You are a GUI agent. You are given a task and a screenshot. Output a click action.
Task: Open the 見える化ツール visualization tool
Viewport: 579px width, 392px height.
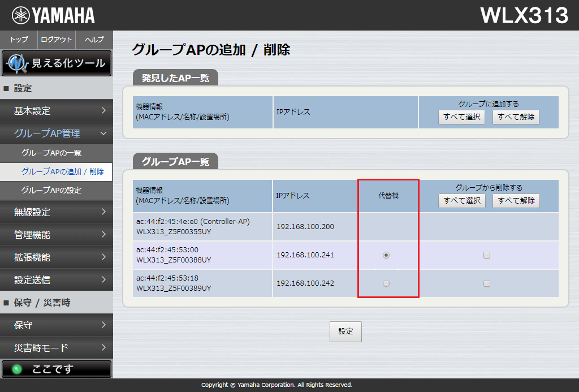click(57, 63)
